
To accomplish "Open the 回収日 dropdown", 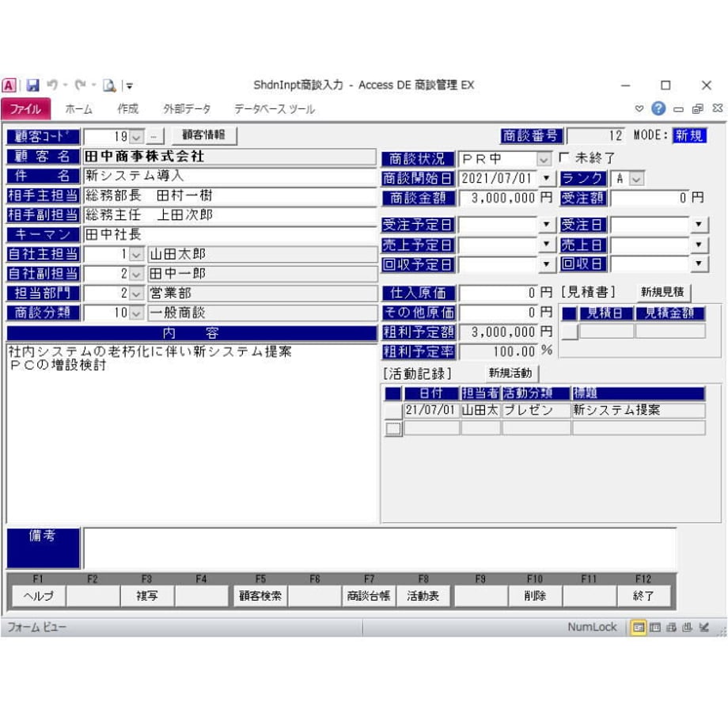I will click(699, 264).
